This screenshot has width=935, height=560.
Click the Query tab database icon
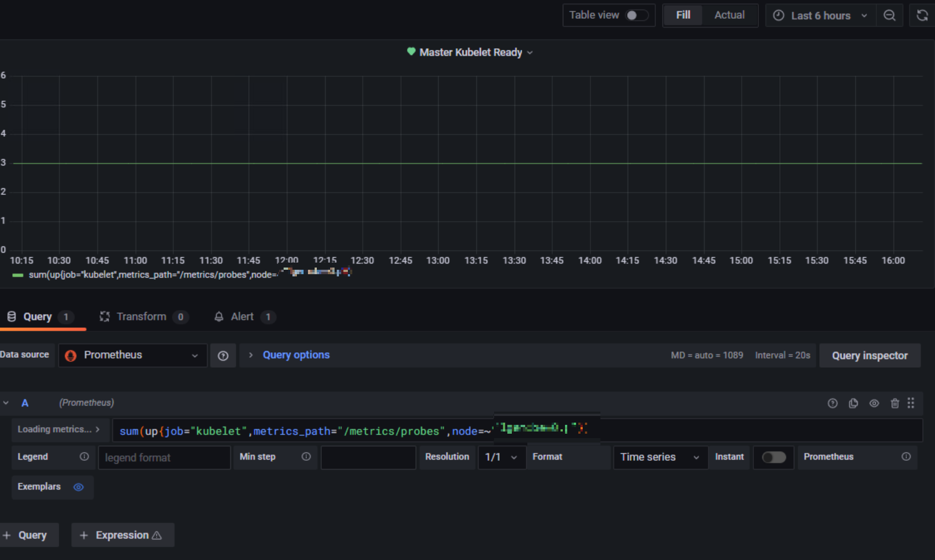[x=12, y=317]
